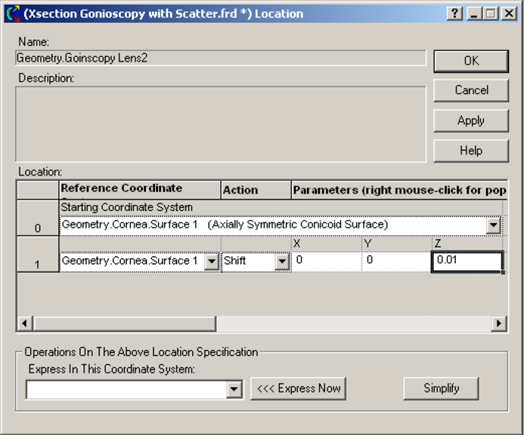Confirm the dialog with the OK button
Image resolution: width=525 pixels, height=435 pixels.
(471, 61)
